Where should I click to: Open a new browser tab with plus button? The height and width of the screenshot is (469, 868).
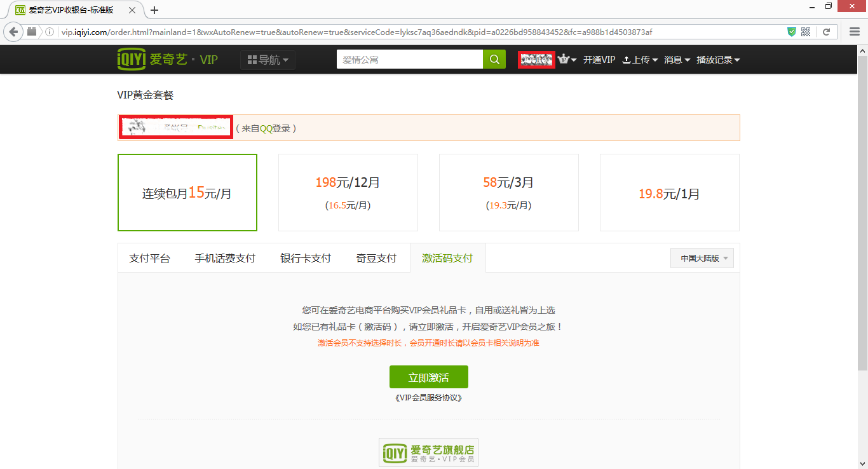coord(154,10)
